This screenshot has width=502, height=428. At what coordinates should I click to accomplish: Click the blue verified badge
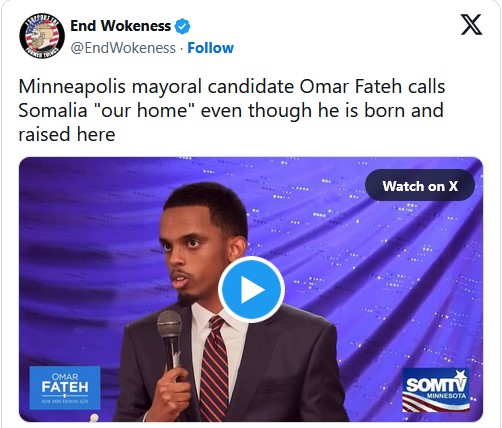point(183,26)
